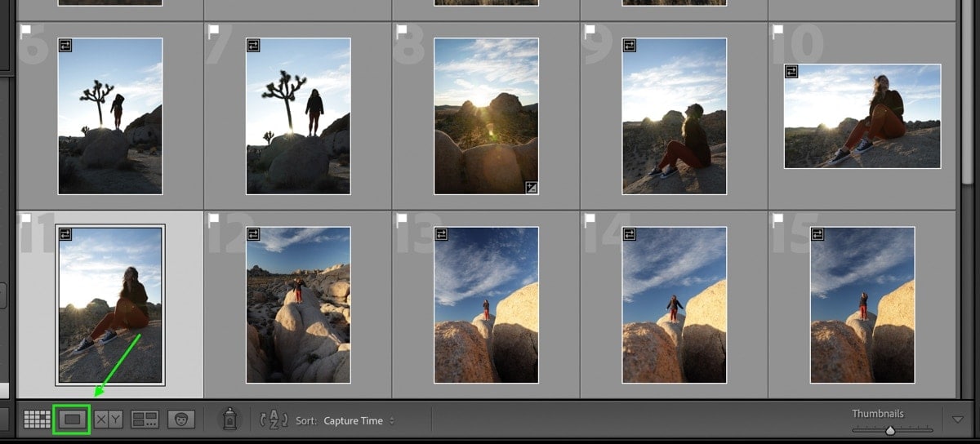Select highlighted photo 11 of seated woman

(110, 305)
